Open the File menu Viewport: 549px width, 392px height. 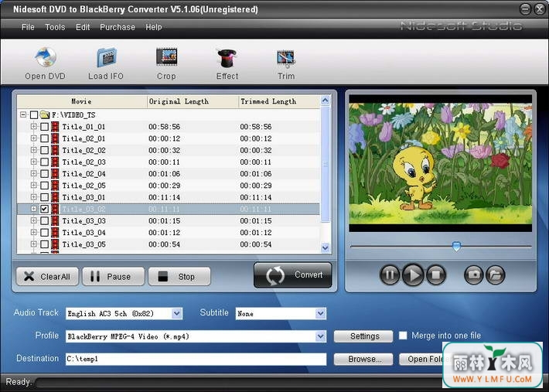point(28,27)
